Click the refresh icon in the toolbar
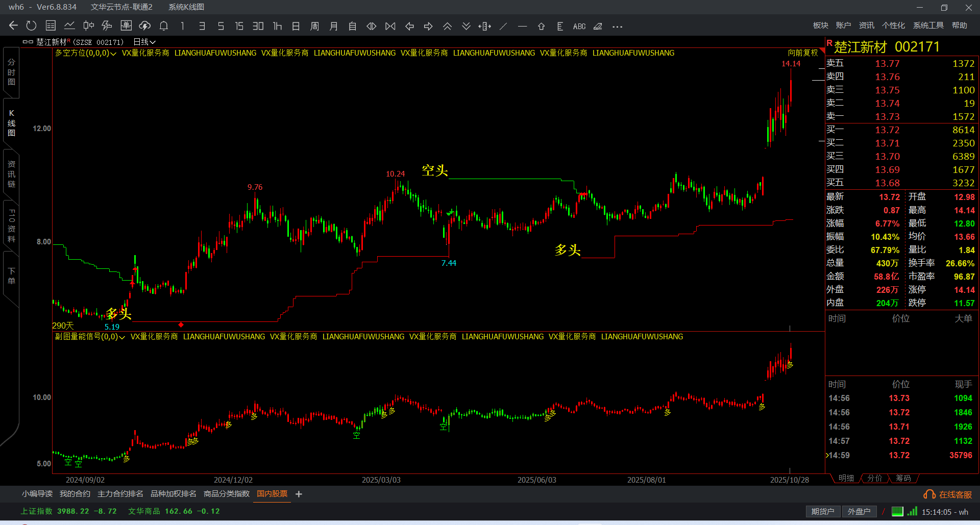980x525 pixels. 31,26
